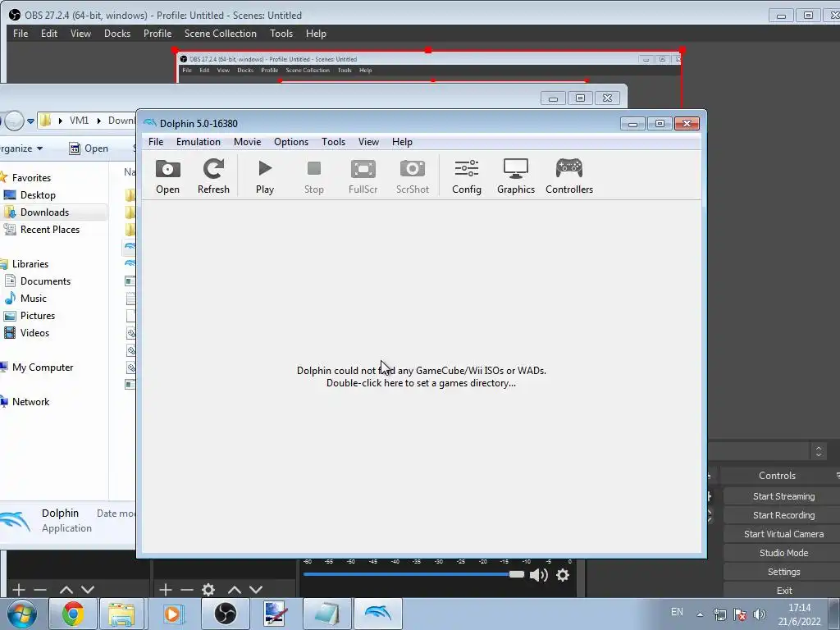
Task: Open Dolphin Help menu
Action: [x=402, y=142]
